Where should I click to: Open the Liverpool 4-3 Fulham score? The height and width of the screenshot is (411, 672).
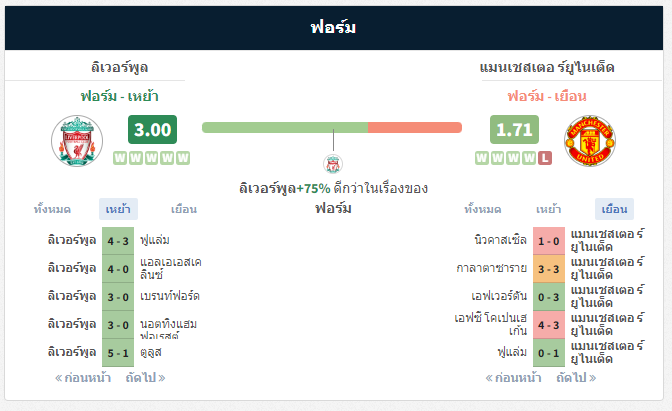pyautogui.click(x=118, y=241)
